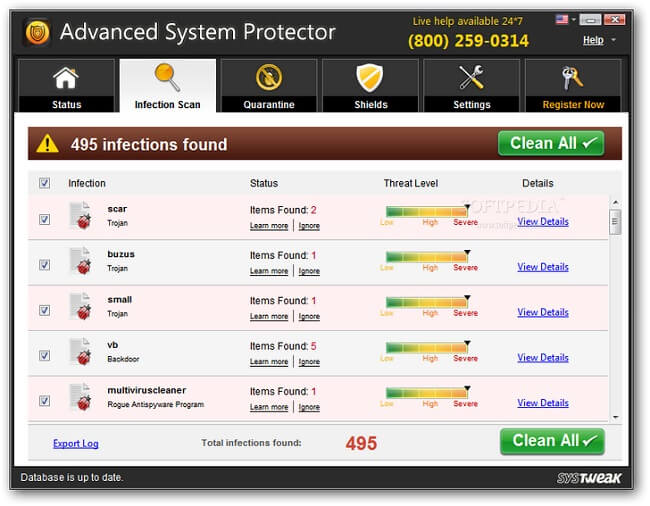
Task: Open the Settings tab
Action: pyautogui.click(x=471, y=85)
